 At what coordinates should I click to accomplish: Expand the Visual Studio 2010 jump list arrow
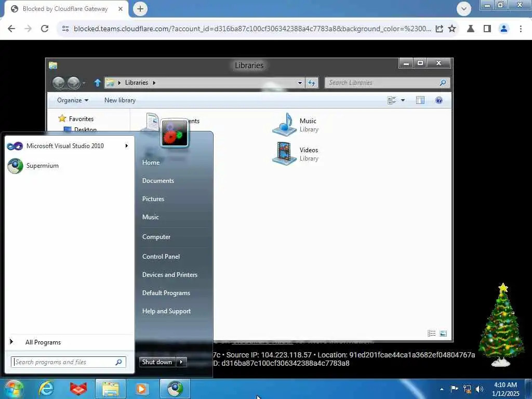(x=127, y=146)
